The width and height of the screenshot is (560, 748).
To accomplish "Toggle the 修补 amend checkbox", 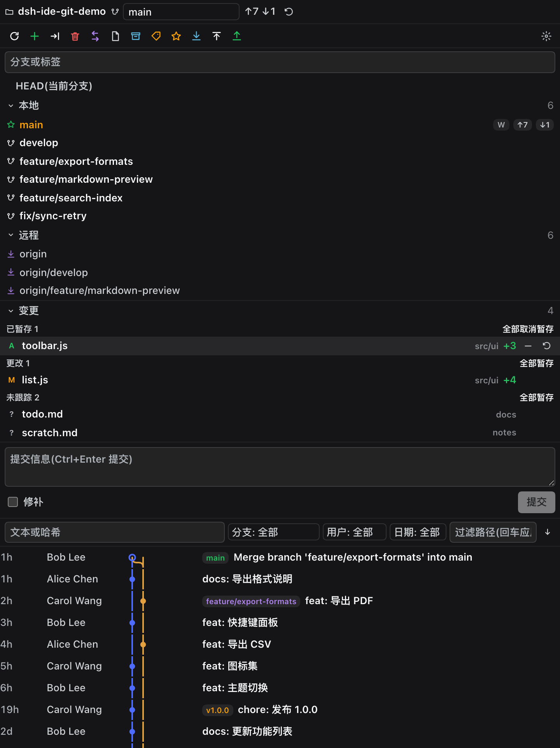I will pos(13,502).
